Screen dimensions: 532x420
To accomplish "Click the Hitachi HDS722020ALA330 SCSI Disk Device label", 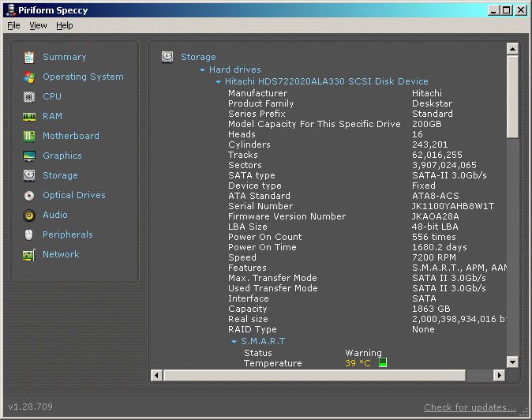I will pyautogui.click(x=327, y=81).
